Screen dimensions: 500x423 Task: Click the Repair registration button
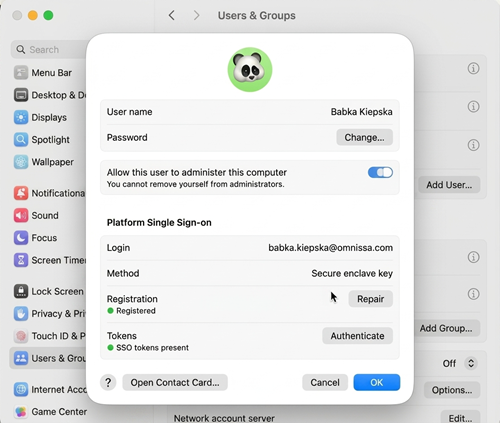(371, 299)
